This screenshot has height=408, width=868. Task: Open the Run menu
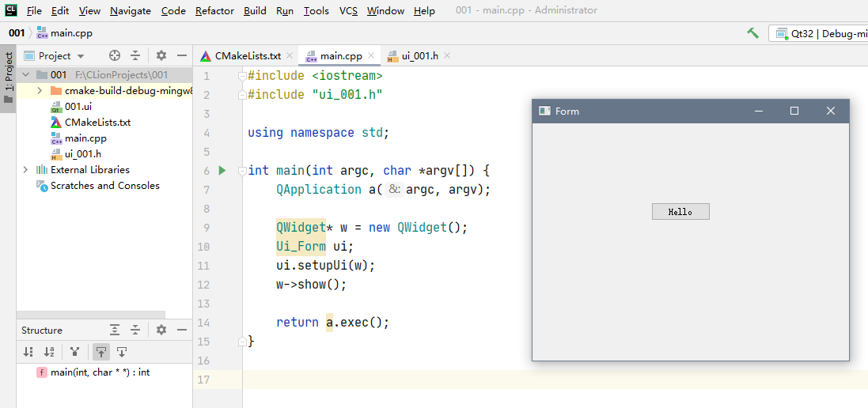point(285,11)
